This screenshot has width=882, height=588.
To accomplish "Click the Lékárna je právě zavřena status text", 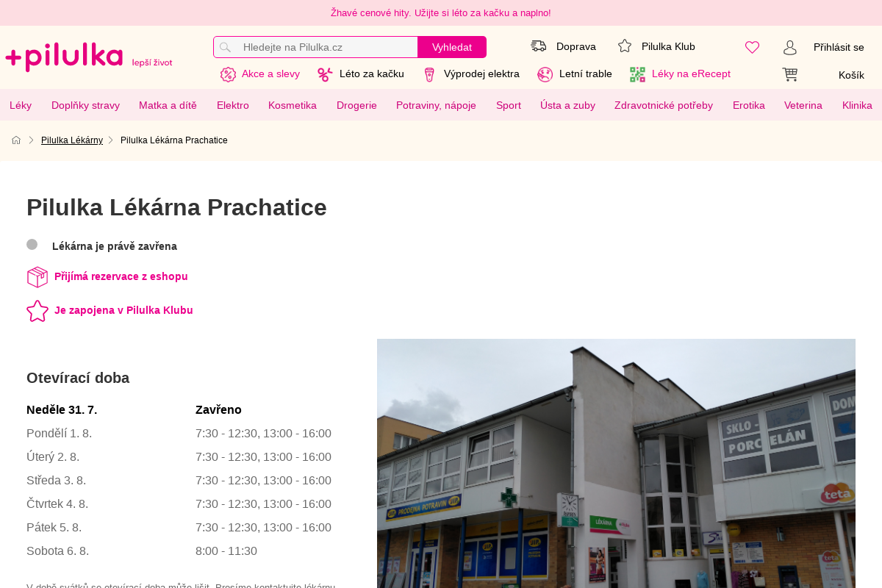I will pyautogui.click(x=115, y=246).
